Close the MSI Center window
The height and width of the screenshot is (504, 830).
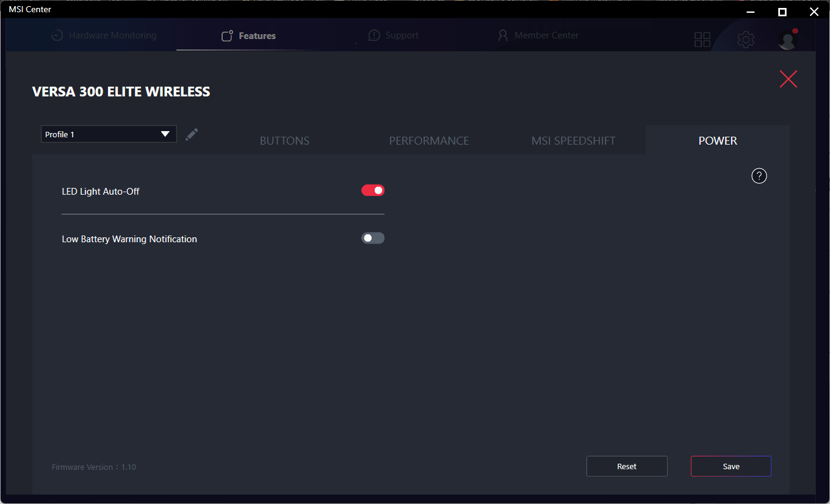pos(814,11)
